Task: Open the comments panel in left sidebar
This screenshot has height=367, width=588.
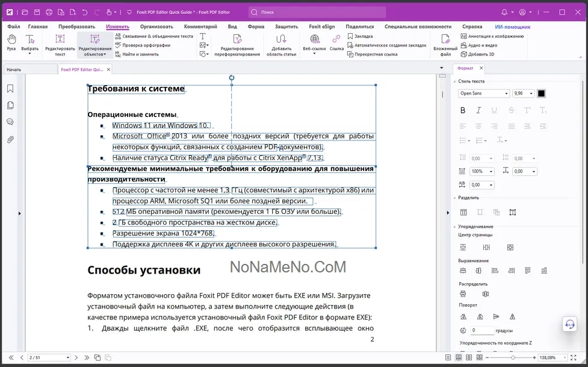Action: tap(10, 122)
